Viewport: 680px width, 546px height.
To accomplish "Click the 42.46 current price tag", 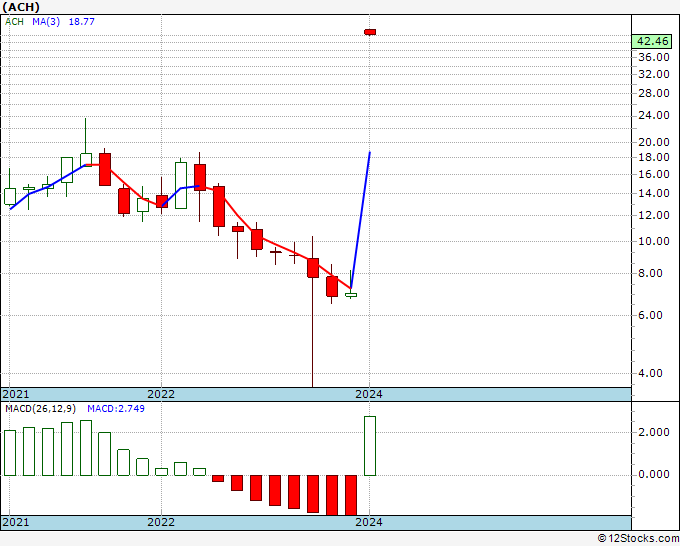I will [652, 42].
